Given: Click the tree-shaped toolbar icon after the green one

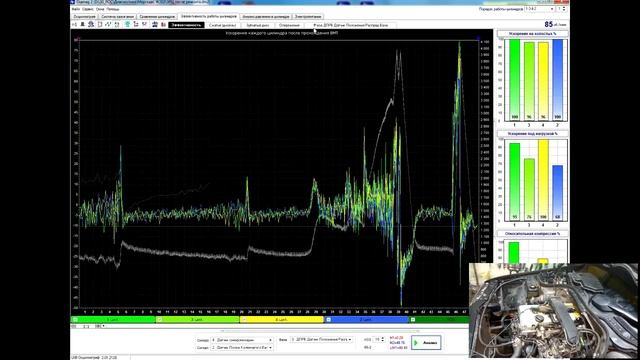Looking at the screenshot, I should pyautogui.click(x=136, y=25).
